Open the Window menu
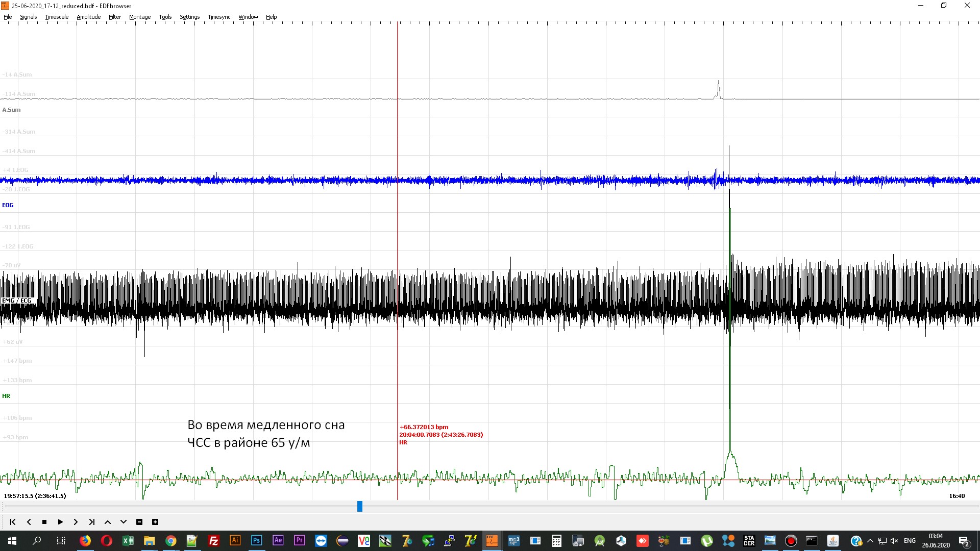This screenshot has height=551, width=980. pyautogui.click(x=249, y=17)
